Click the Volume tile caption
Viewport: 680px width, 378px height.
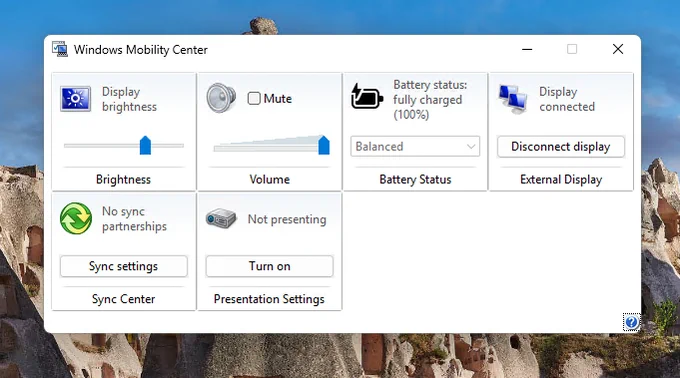[269, 179]
